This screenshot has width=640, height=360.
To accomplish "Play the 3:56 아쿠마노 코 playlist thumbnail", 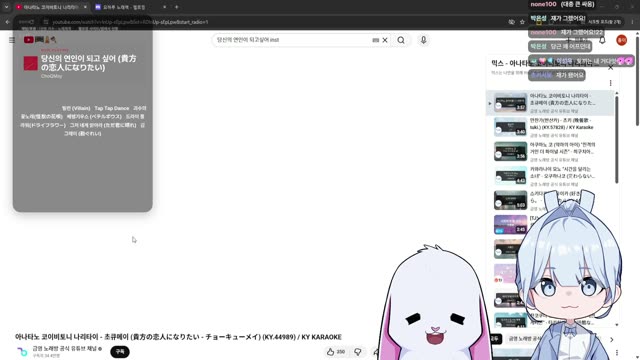I will click(x=510, y=151).
